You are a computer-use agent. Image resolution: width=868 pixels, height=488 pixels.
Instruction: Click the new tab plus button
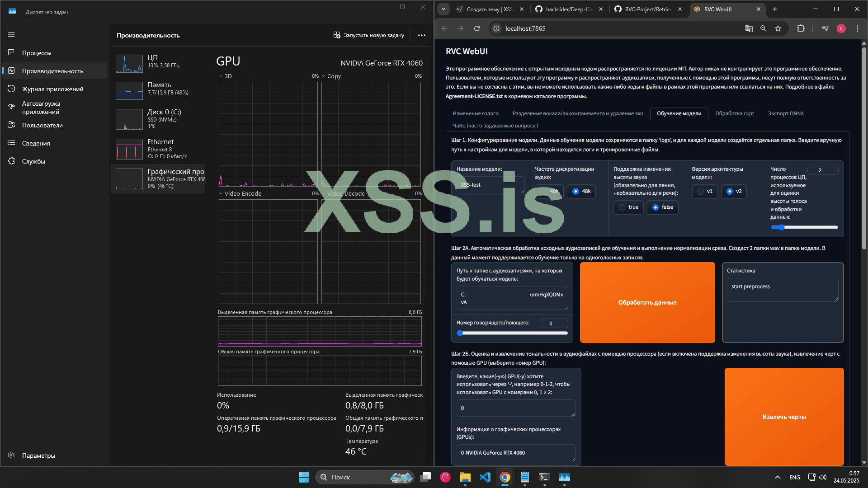click(775, 9)
